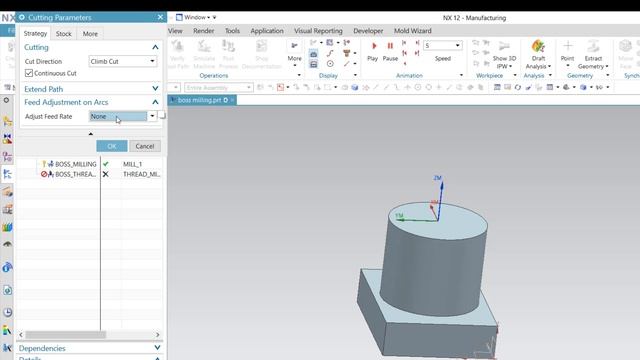Viewport: 640px width, 360px height.
Task: Click the S-curve path display icon
Action: tap(330, 53)
